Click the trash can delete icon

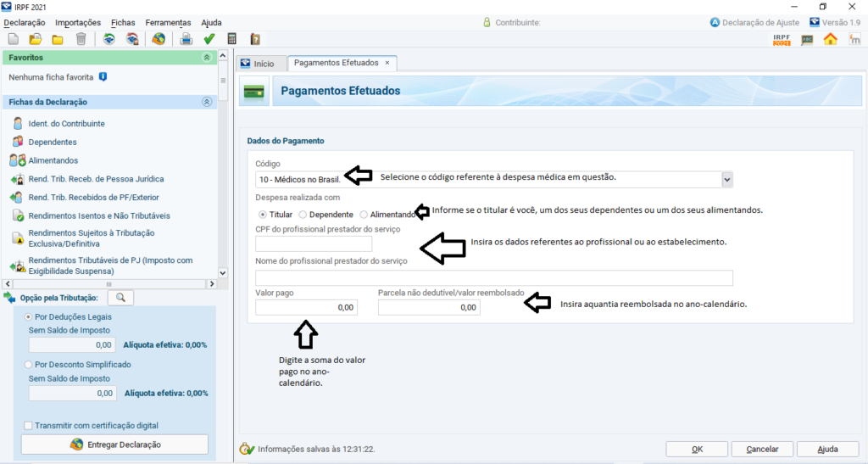pos(81,39)
